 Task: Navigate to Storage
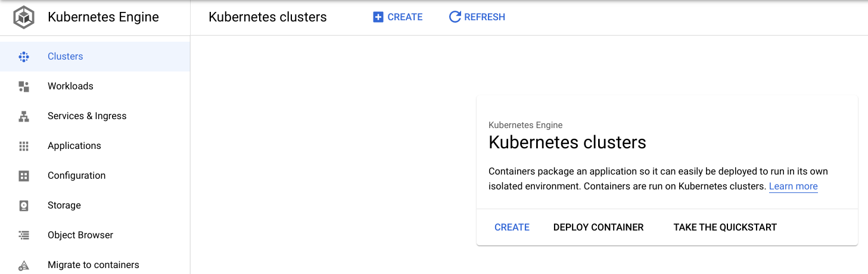click(95, 205)
